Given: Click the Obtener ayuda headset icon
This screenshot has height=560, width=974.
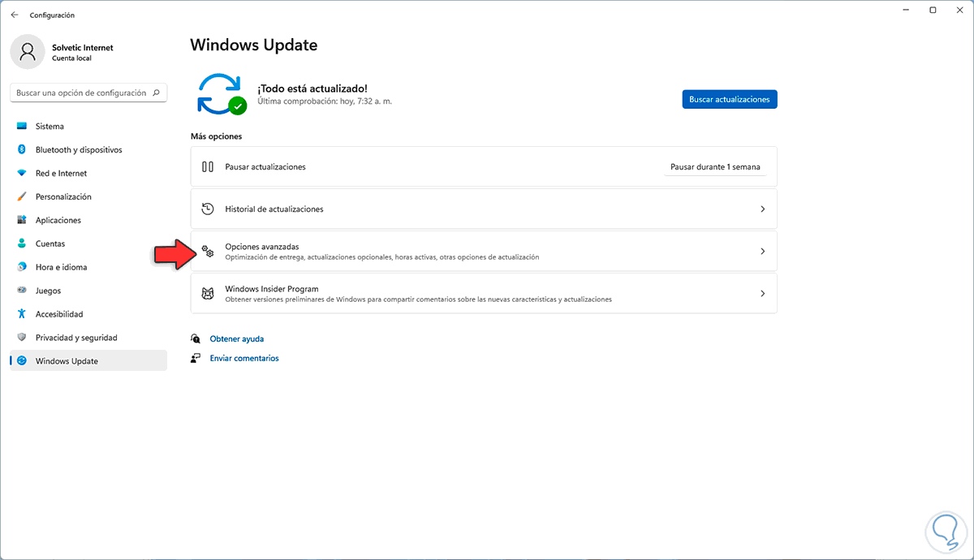Looking at the screenshot, I should [196, 338].
